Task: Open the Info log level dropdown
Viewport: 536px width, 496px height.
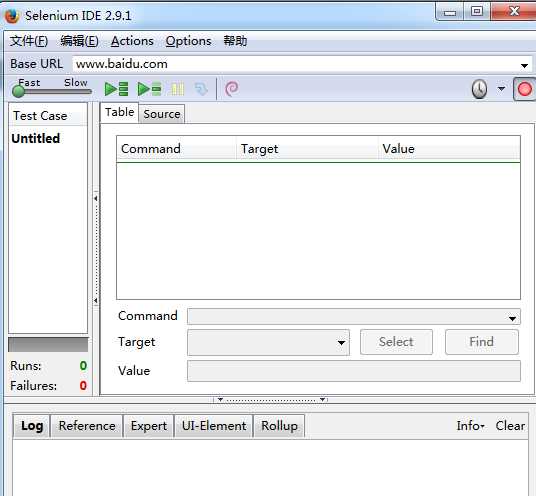Action: pos(471,426)
